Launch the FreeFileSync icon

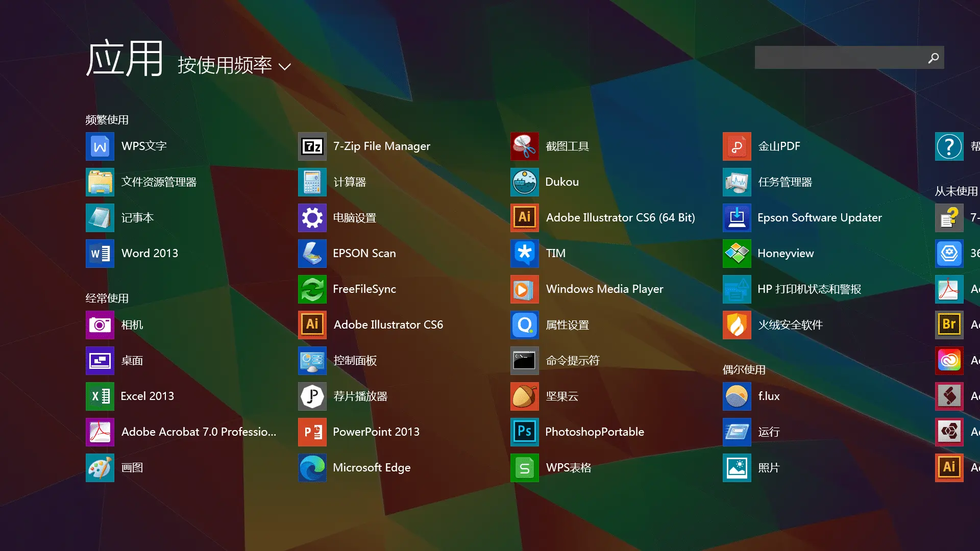coord(312,289)
